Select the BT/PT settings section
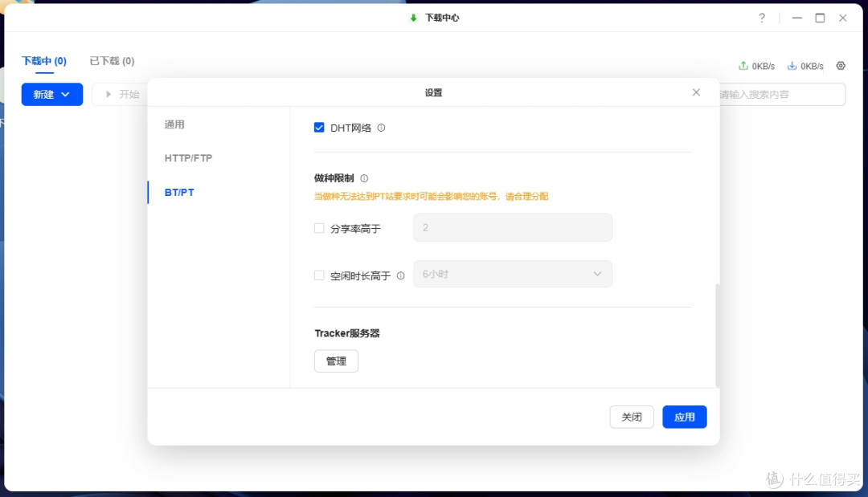The width and height of the screenshot is (868, 497). (x=179, y=193)
